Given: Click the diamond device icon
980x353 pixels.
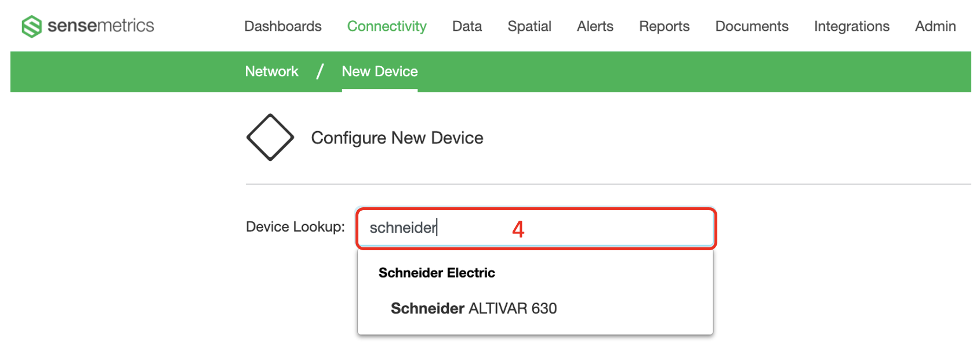Looking at the screenshot, I should 270,138.
